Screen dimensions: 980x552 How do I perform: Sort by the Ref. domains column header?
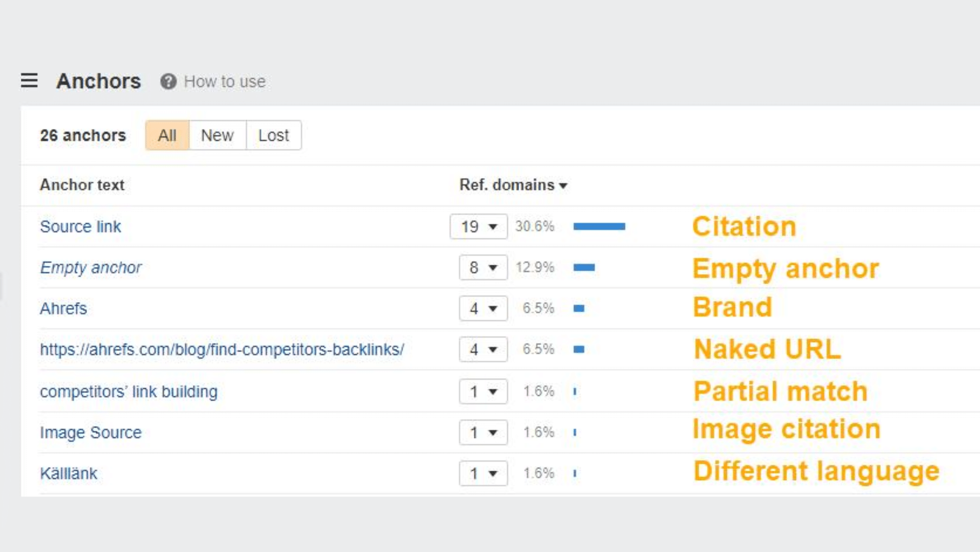(513, 185)
